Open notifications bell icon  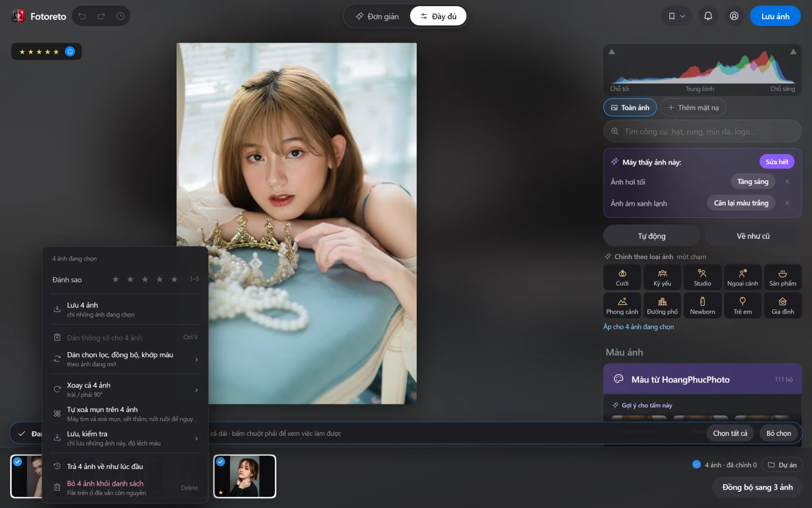coord(708,16)
